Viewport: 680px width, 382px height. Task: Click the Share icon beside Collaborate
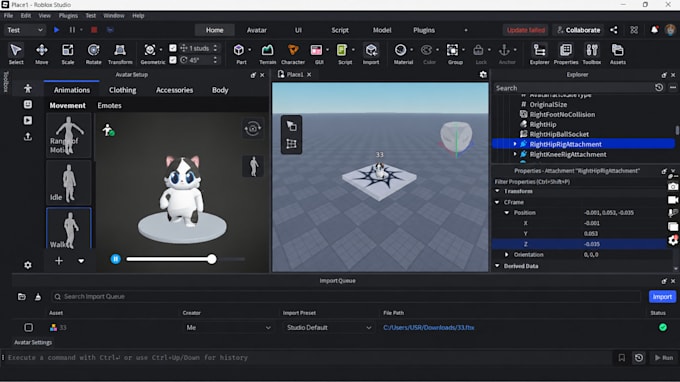pyautogui.click(x=614, y=30)
